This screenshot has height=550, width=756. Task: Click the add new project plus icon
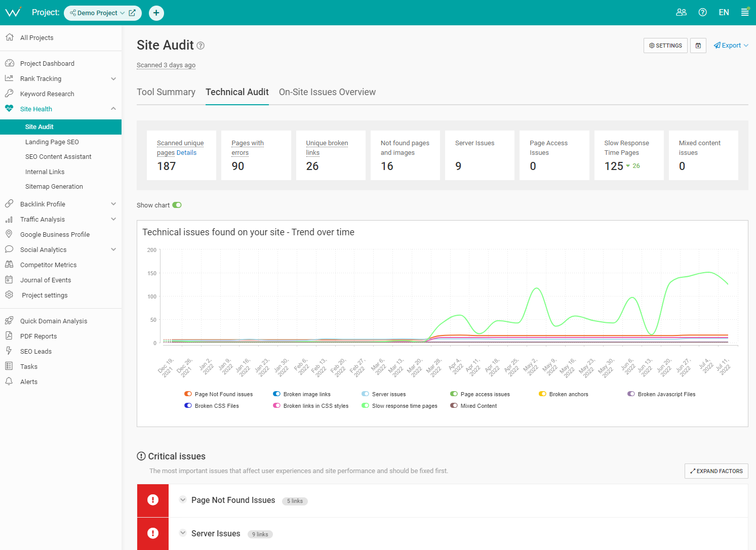coord(156,13)
